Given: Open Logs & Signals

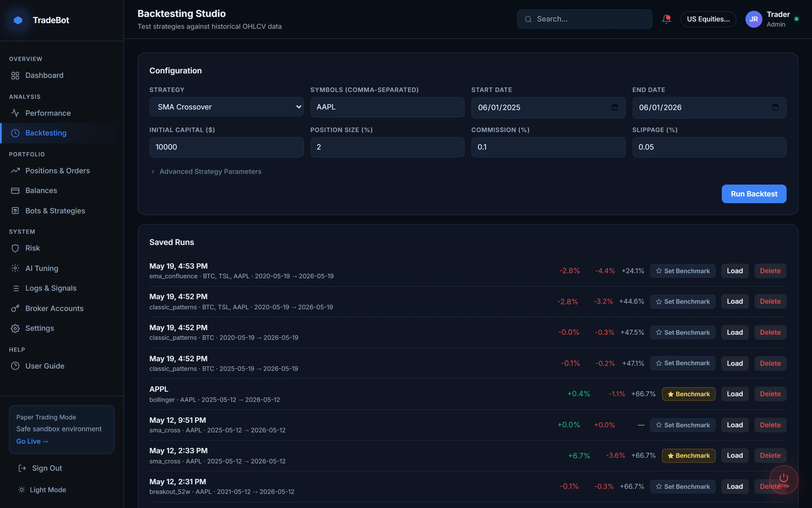Looking at the screenshot, I should (62, 288).
